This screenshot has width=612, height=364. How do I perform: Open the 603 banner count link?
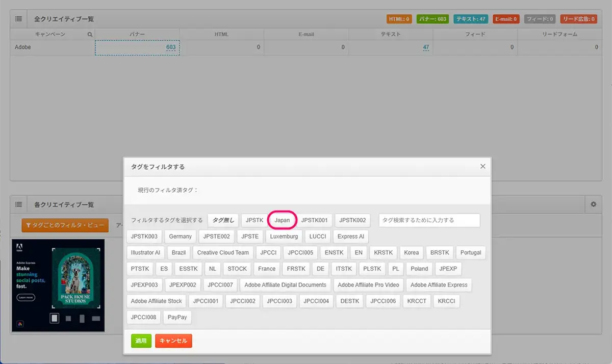point(170,47)
